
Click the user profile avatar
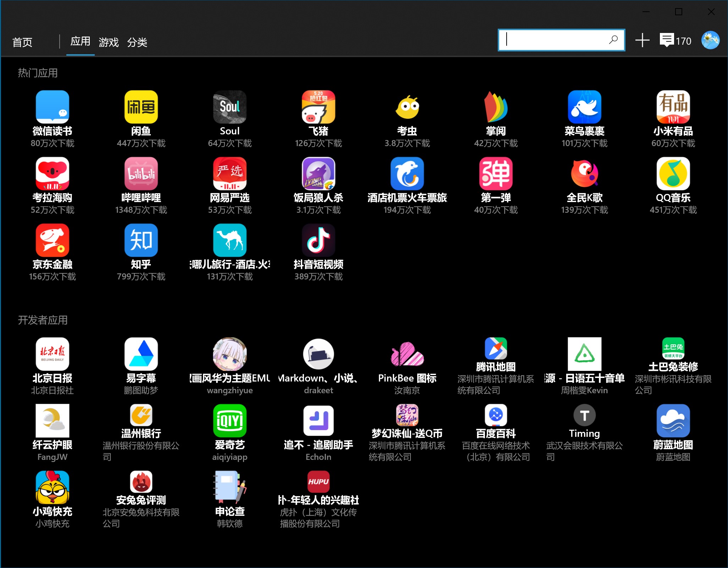click(710, 40)
